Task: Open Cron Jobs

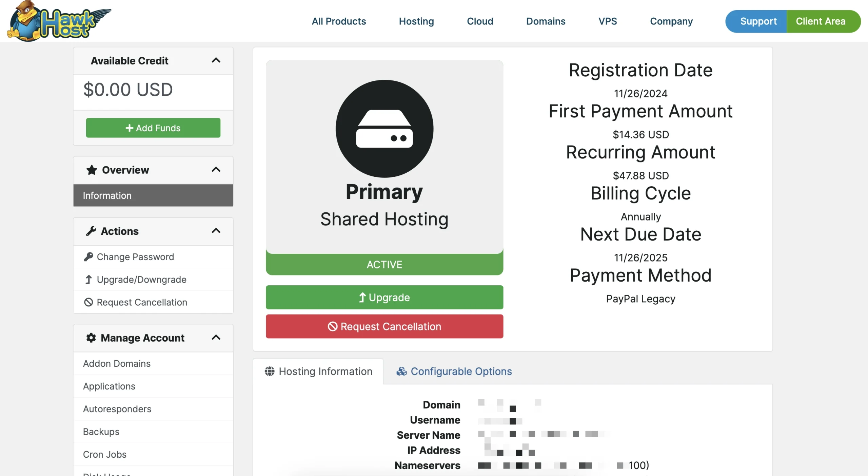Action: (x=153, y=454)
